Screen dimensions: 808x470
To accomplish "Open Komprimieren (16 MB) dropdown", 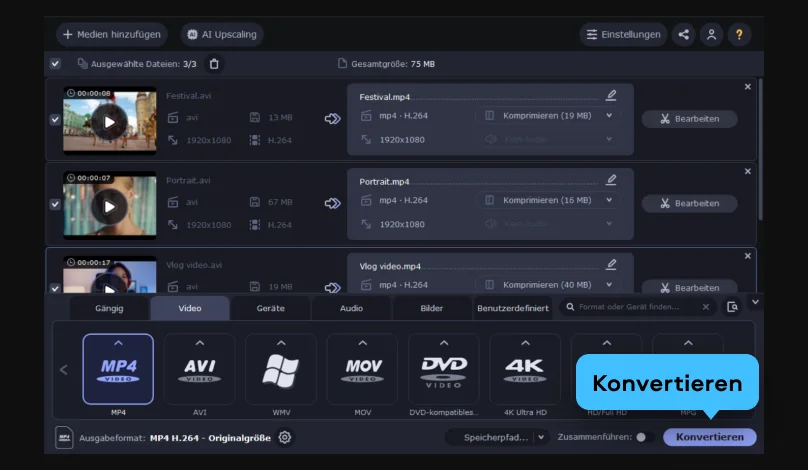I will pos(548,200).
